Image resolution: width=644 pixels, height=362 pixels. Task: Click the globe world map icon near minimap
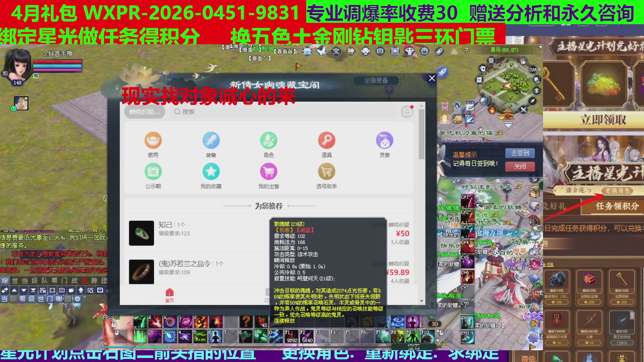pos(484,101)
